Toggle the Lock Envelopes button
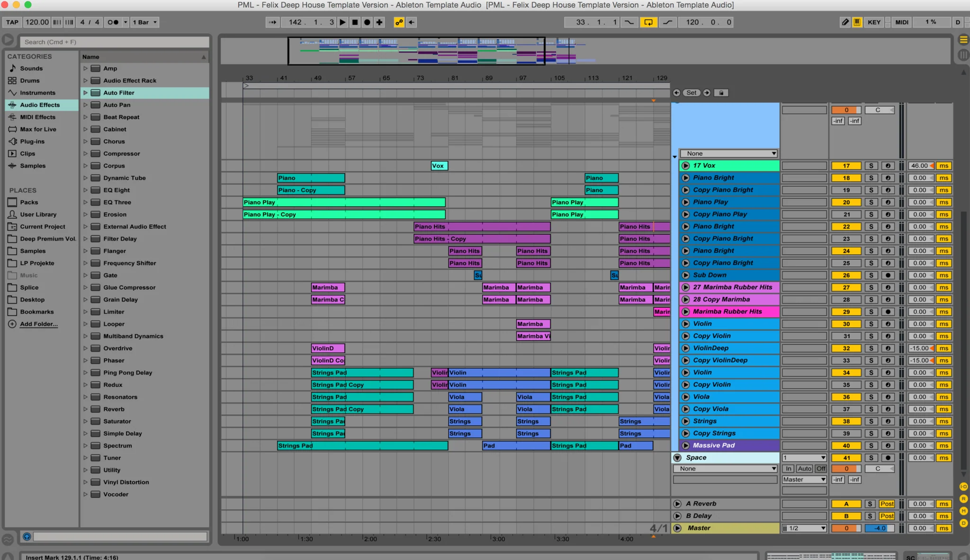The width and height of the screenshot is (970, 560). click(x=721, y=93)
